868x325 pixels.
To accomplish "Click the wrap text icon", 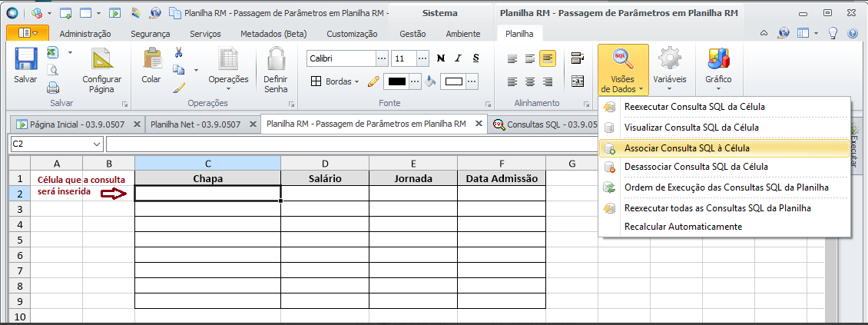I will point(578,58).
